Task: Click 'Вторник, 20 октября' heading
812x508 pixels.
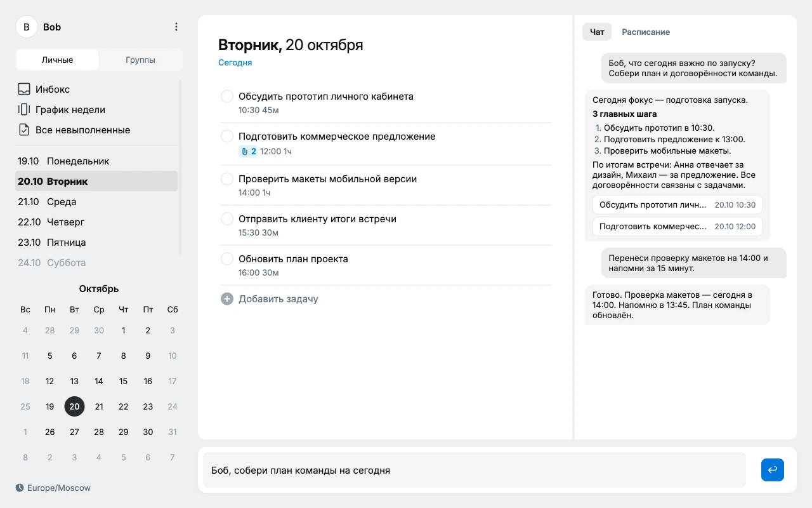Action: [x=291, y=44]
